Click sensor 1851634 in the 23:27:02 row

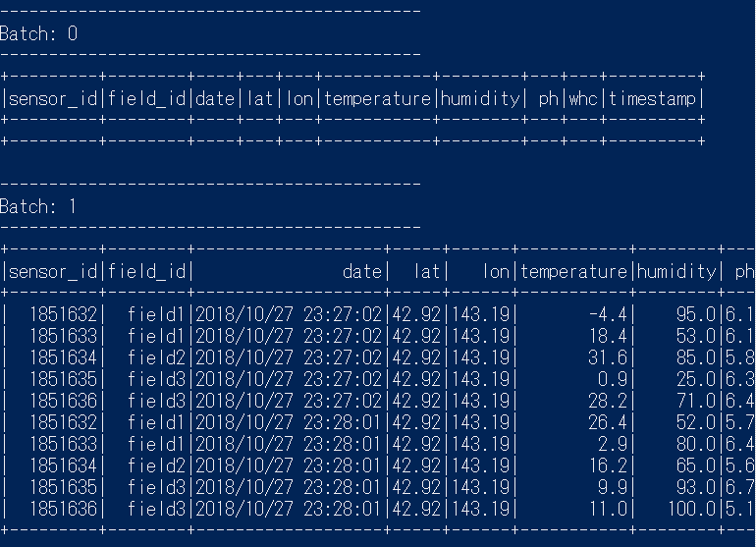coord(63,357)
